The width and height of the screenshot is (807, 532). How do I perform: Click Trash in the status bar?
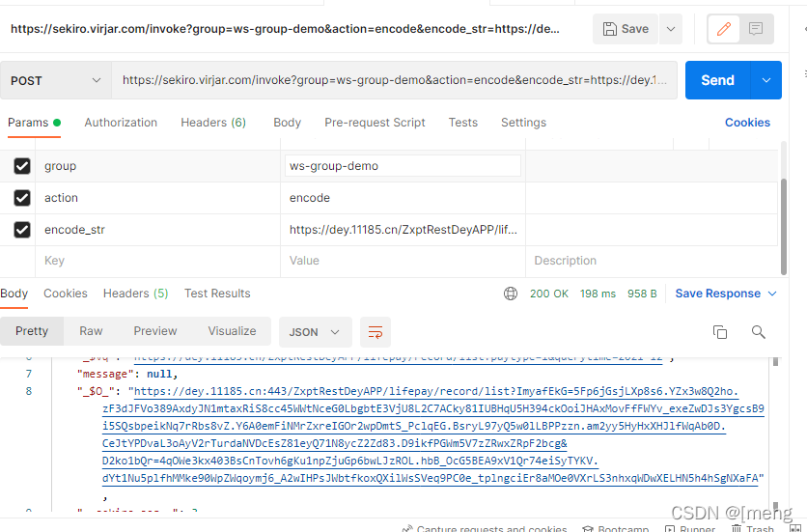coord(752,528)
